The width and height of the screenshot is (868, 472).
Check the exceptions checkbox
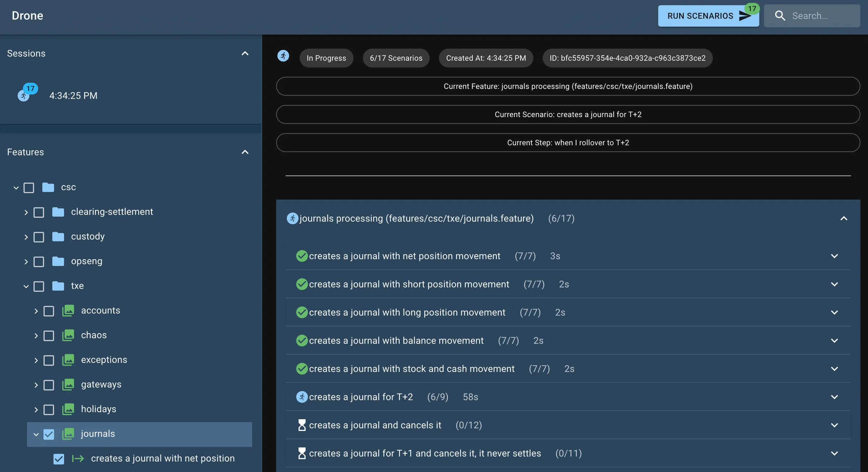click(x=49, y=360)
